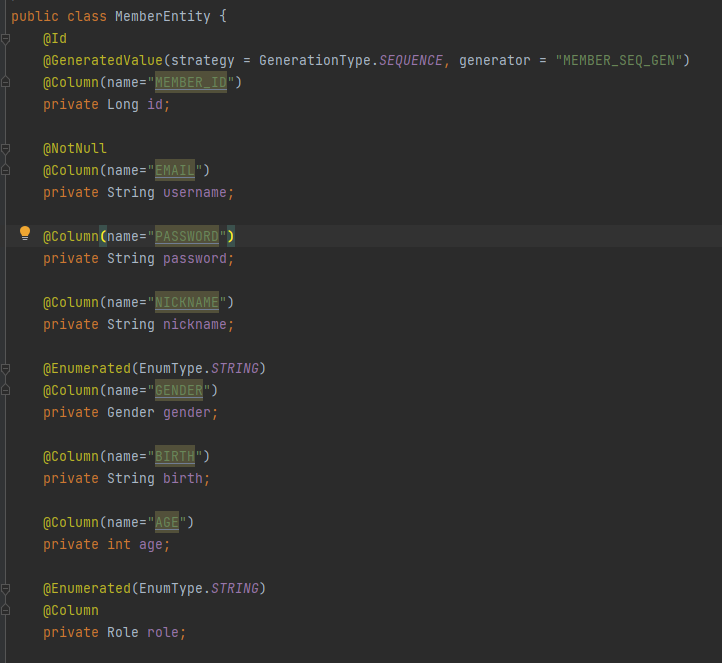This screenshot has width=722, height=663.
Task: Click the yellow lightbulb quick-fix icon
Action: pyautogui.click(x=25, y=233)
